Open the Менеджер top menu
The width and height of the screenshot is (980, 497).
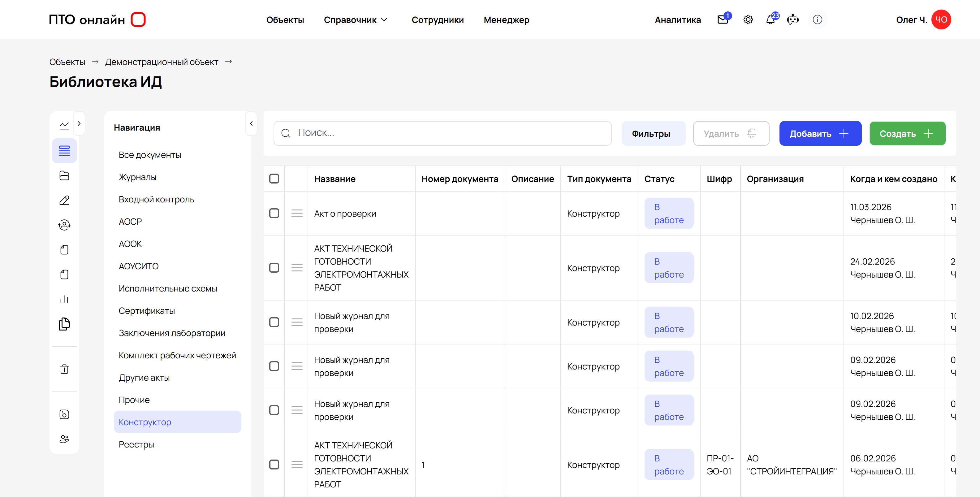tap(506, 20)
